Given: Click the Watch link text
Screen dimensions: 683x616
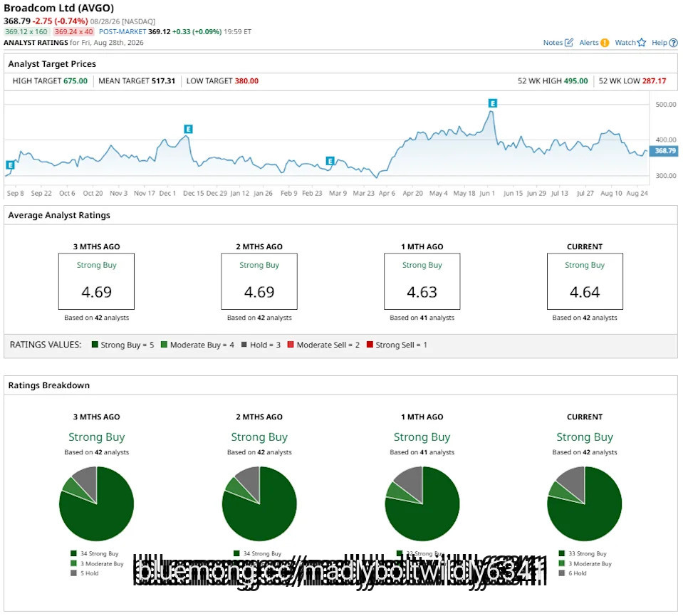Looking at the screenshot, I should coord(625,43).
